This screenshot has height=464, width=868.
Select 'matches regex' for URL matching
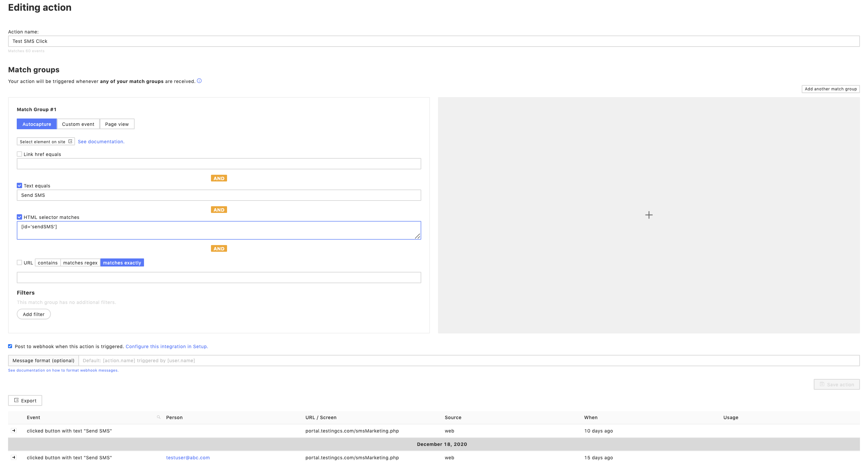click(x=80, y=262)
